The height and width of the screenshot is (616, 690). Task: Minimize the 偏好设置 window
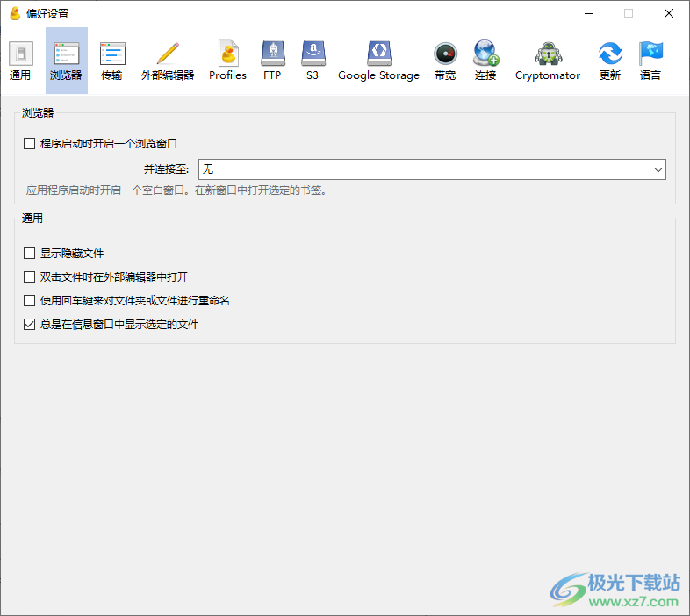[x=589, y=14]
